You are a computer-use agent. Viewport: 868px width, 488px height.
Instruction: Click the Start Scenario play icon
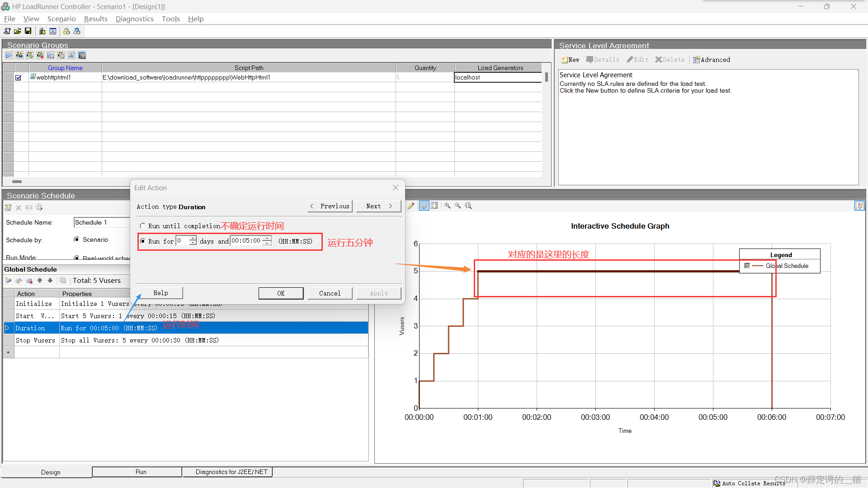pyautogui.click(x=9, y=55)
